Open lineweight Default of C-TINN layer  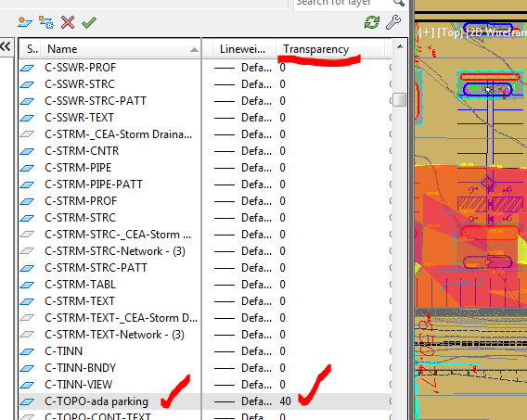point(243,351)
